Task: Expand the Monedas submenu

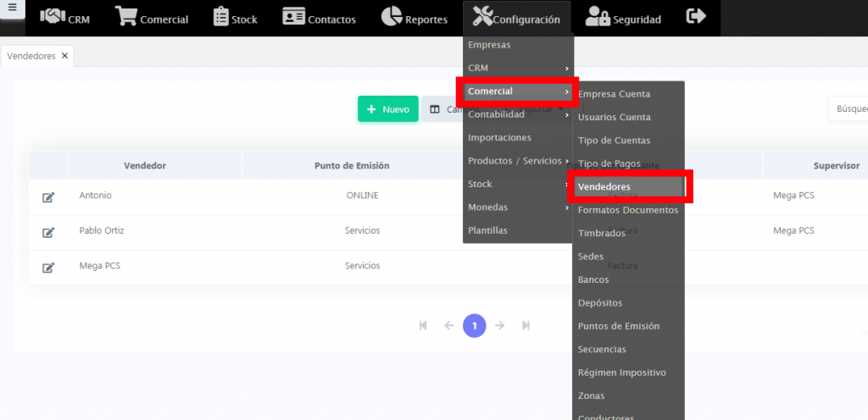Action: 517,207
